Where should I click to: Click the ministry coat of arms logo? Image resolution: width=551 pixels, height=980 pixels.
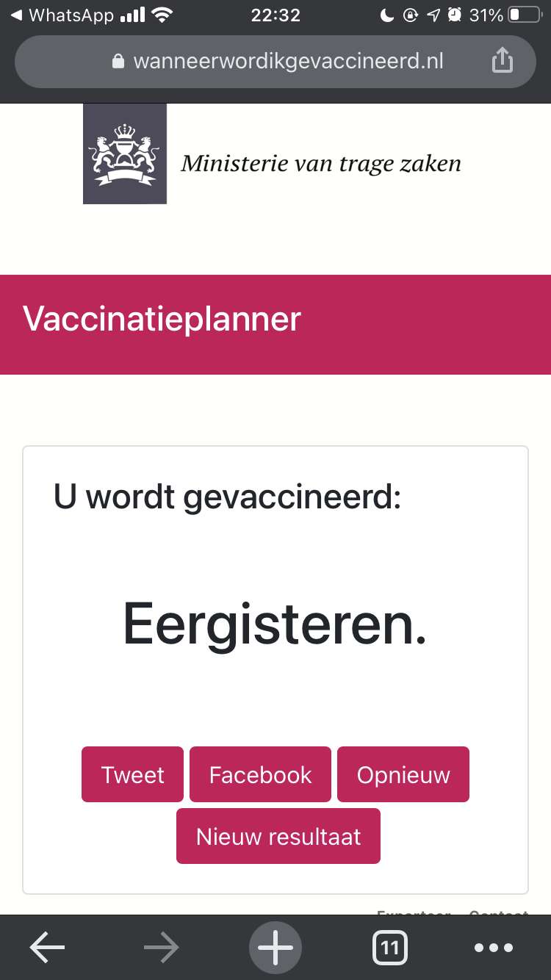125,154
